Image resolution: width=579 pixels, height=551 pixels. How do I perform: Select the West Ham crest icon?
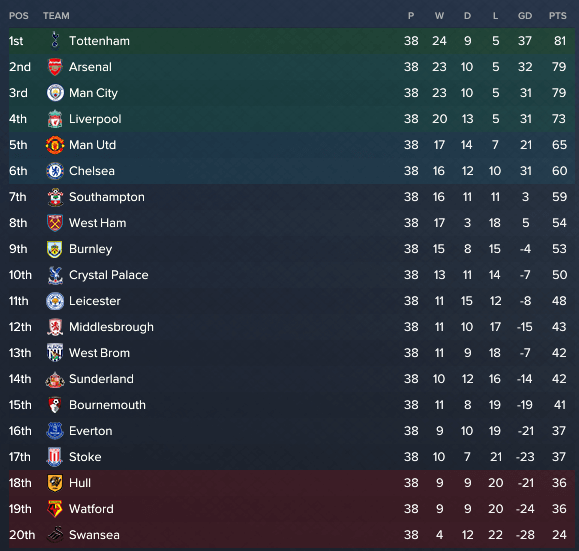tap(55, 223)
